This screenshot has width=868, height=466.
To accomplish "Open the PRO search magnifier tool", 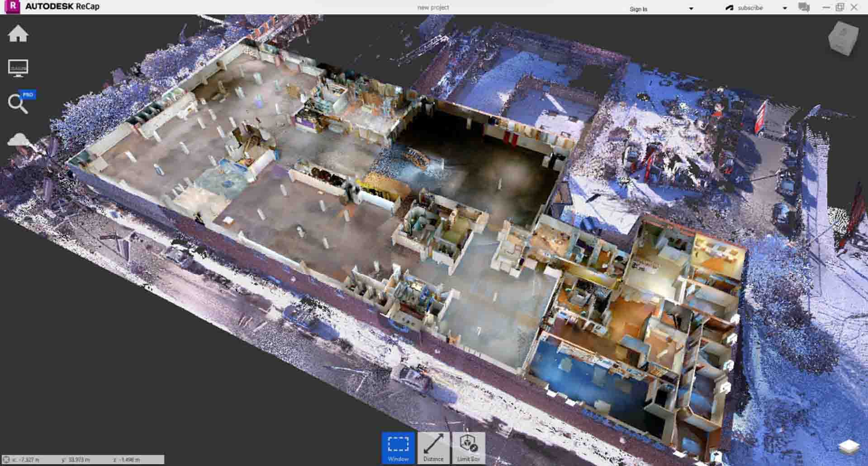I will click(18, 104).
